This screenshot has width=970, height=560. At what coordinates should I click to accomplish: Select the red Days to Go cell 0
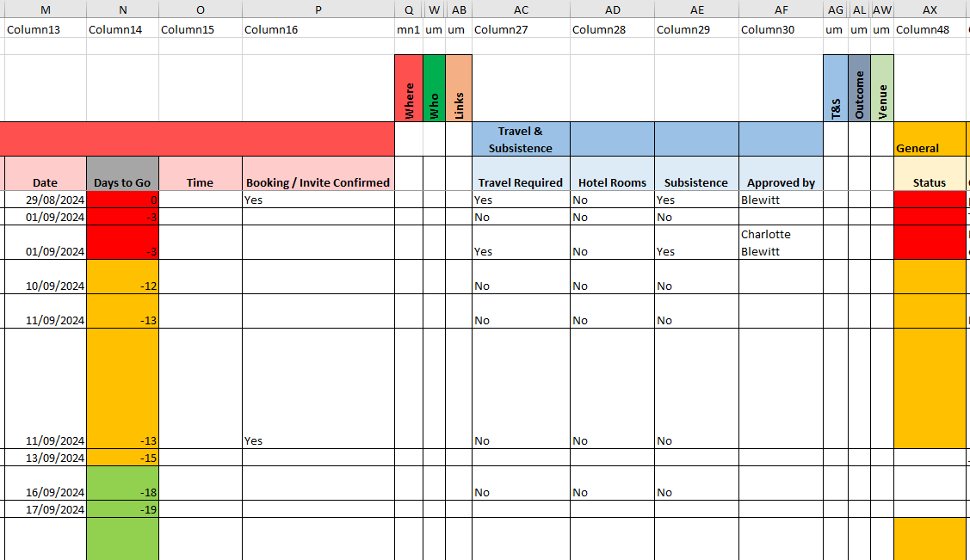[x=122, y=200]
